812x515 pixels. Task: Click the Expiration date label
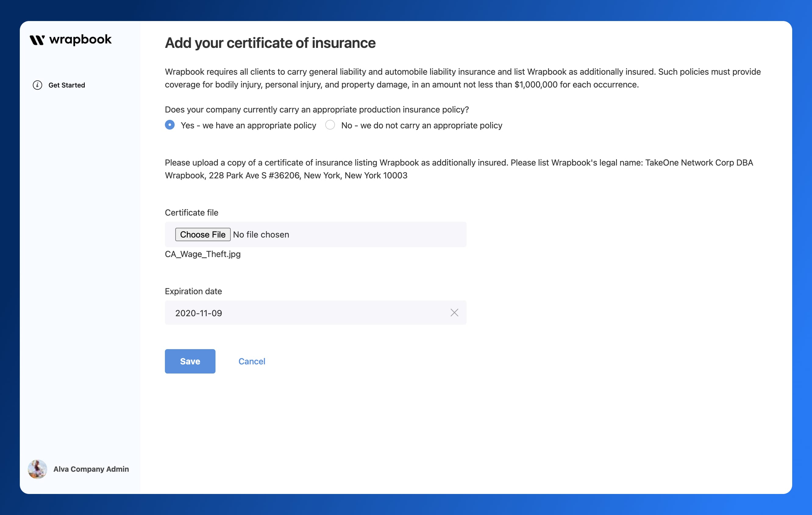[x=193, y=291]
